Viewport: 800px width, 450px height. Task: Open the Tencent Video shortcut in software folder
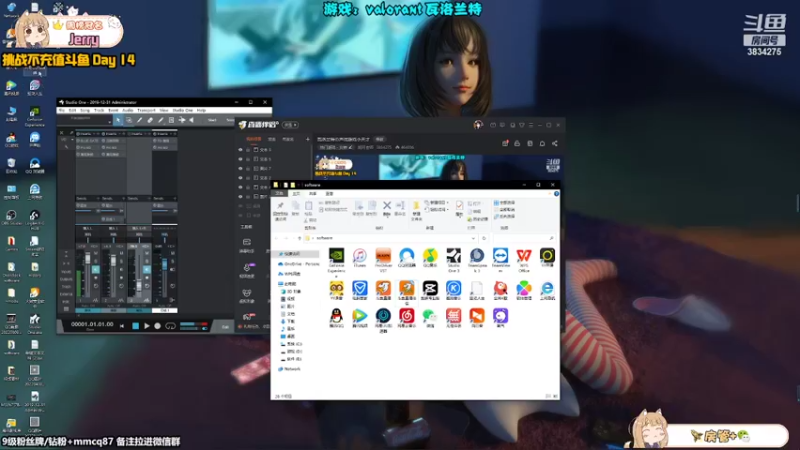[x=360, y=318]
